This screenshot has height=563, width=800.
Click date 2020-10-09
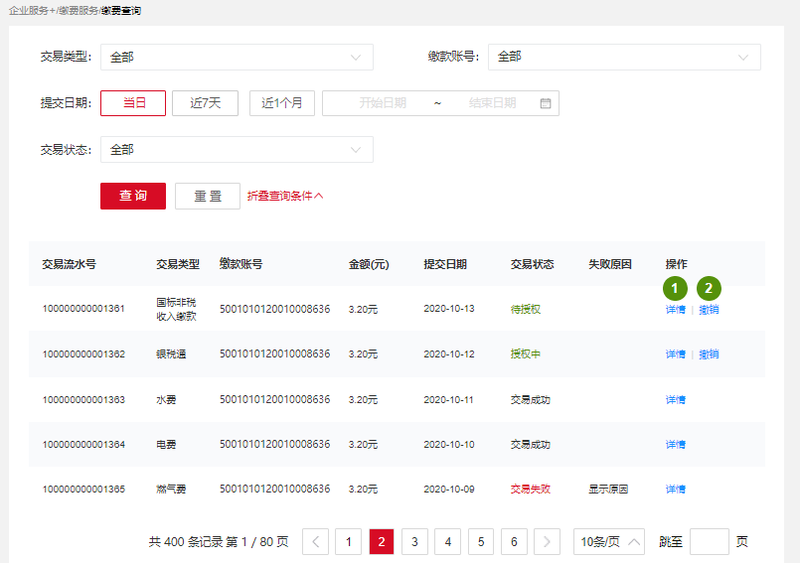pyautogui.click(x=449, y=489)
